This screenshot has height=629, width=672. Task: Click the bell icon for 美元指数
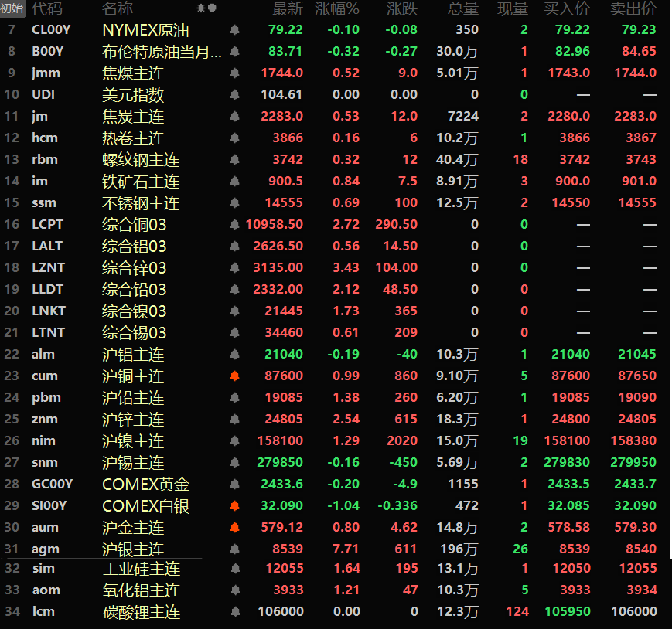[234, 94]
